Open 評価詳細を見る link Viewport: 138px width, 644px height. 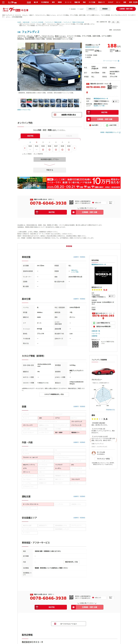click(110, 410)
